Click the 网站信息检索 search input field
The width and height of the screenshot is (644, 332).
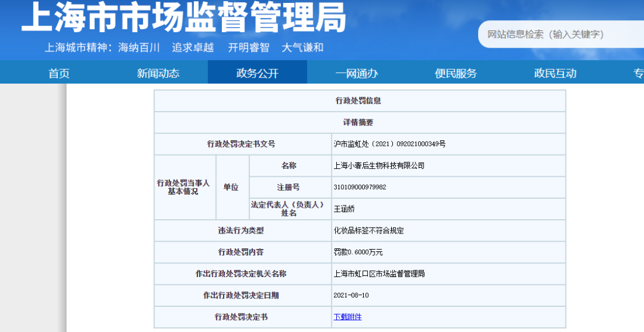561,35
